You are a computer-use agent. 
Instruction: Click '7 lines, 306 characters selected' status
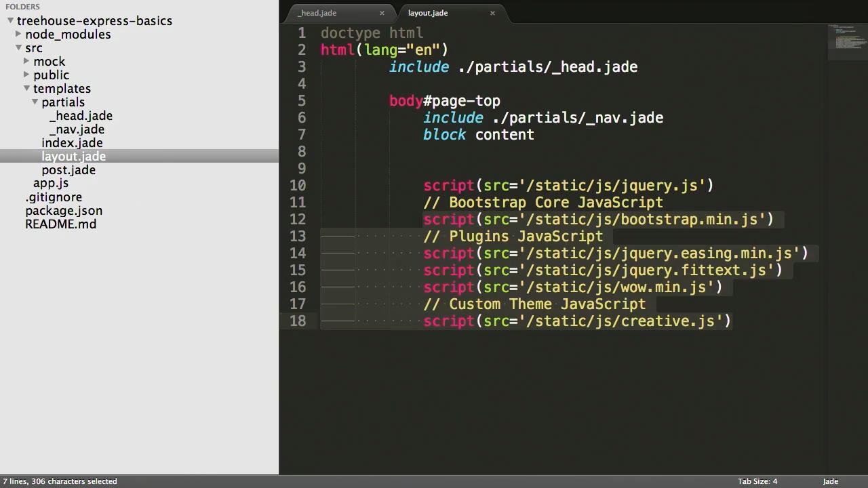60,481
